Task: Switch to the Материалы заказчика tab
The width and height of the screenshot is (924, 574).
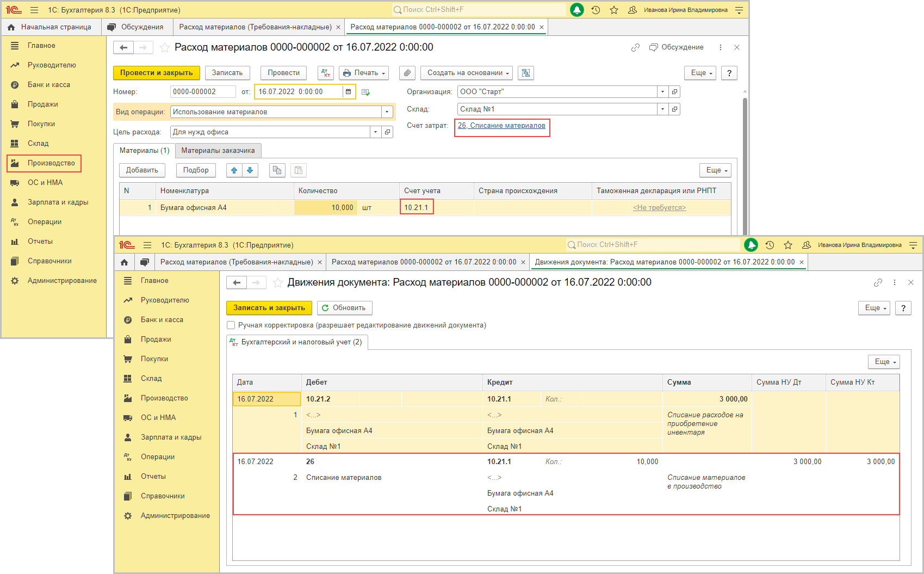Action: click(218, 151)
